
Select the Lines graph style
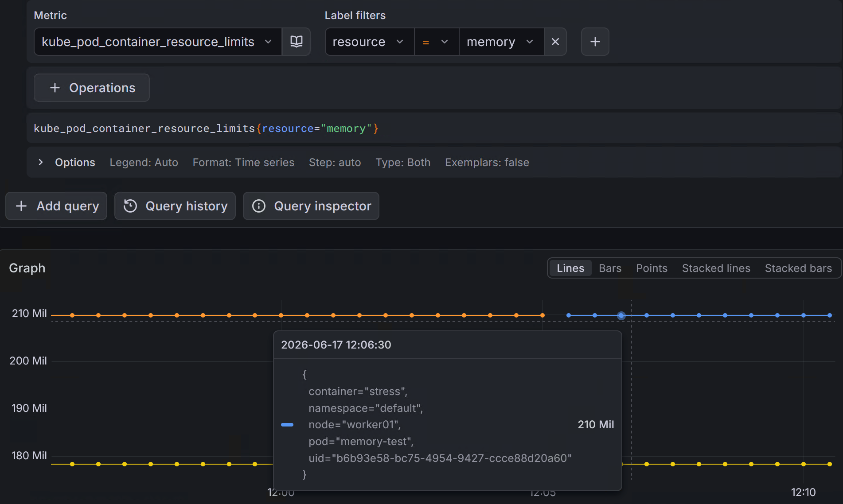(x=570, y=268)
